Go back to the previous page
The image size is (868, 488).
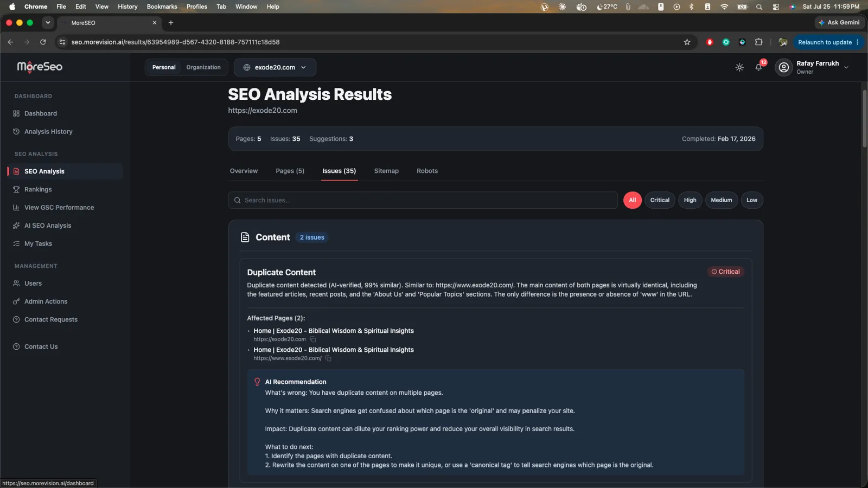pos(10,42)
